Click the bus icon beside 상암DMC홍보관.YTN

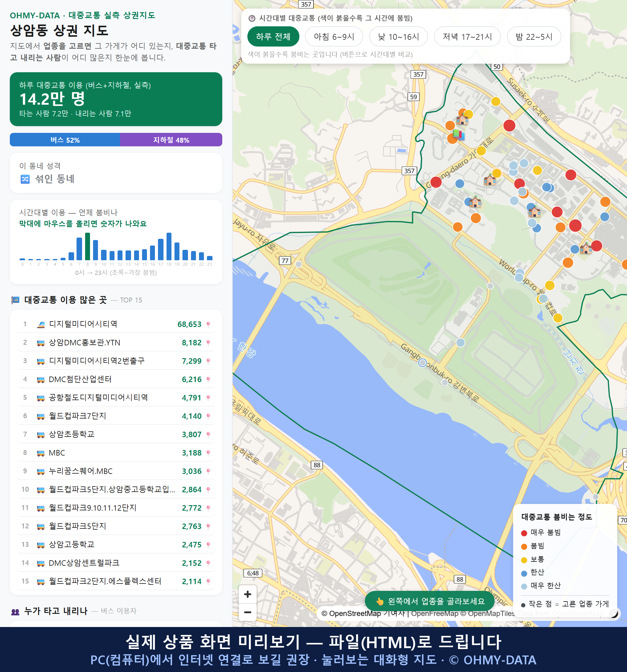click(40, 343)
